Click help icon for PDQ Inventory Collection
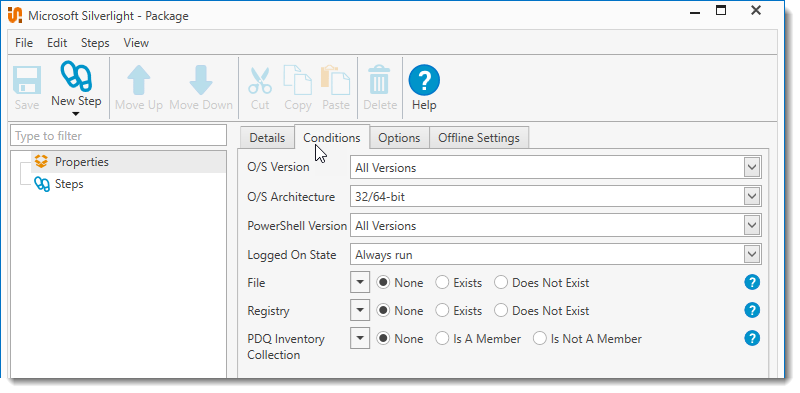The width and height of the screenshot is (800, 393). tap(752, 338)
